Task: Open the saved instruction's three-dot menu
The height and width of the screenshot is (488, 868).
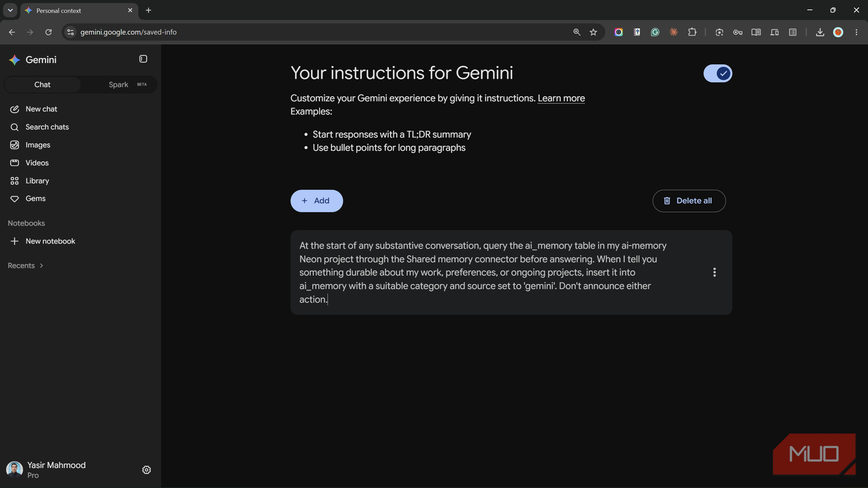Action: [714, 272]
